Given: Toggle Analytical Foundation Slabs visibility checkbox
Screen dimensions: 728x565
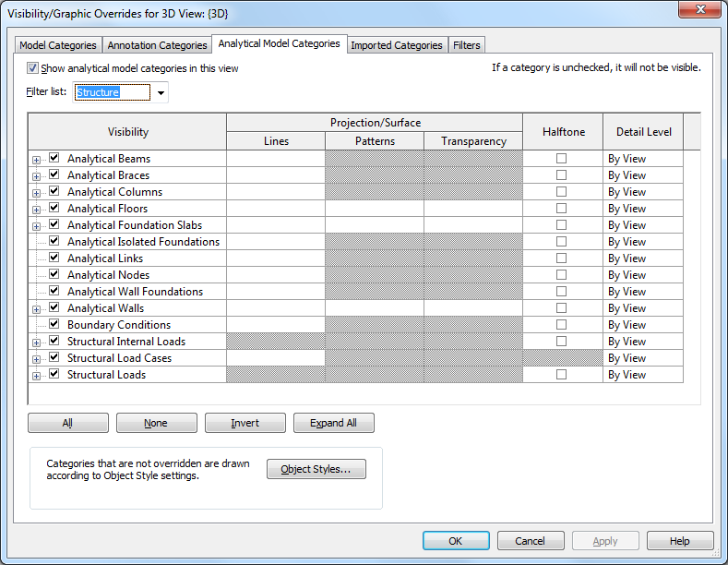Looking at the screenshot, I should click(54, 224).
